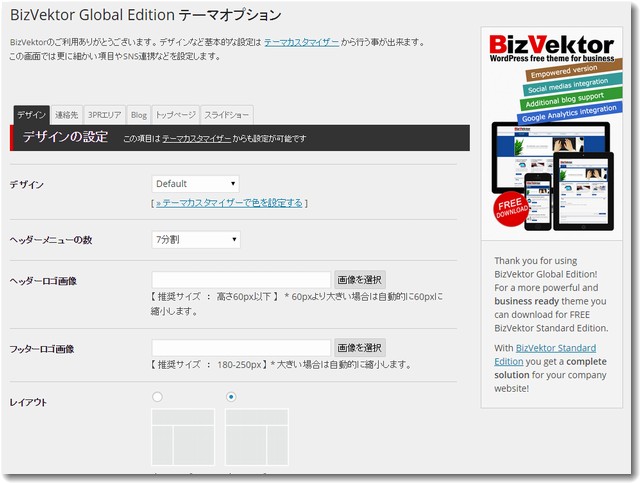The height and width of the screenshot is (483, 640).
Task: Open the ヘッダーメニューの数 dropdown showing 7分割
Action: pyautogui.click(x=196, y=240)
